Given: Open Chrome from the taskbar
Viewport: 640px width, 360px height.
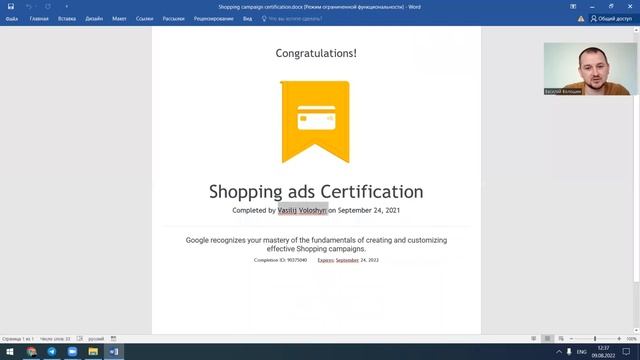Looking at the screenshot, I should 31,352.
